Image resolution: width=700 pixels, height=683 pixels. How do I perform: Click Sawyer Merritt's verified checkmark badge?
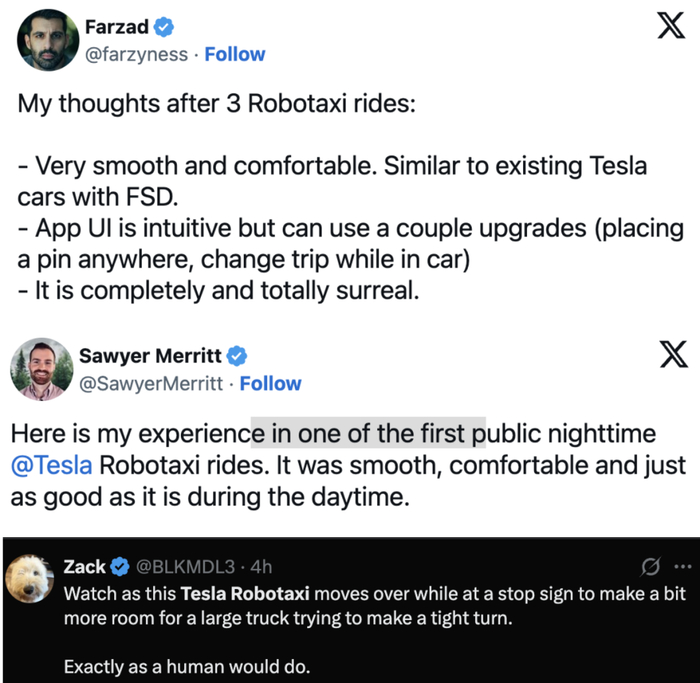[238, 356]
